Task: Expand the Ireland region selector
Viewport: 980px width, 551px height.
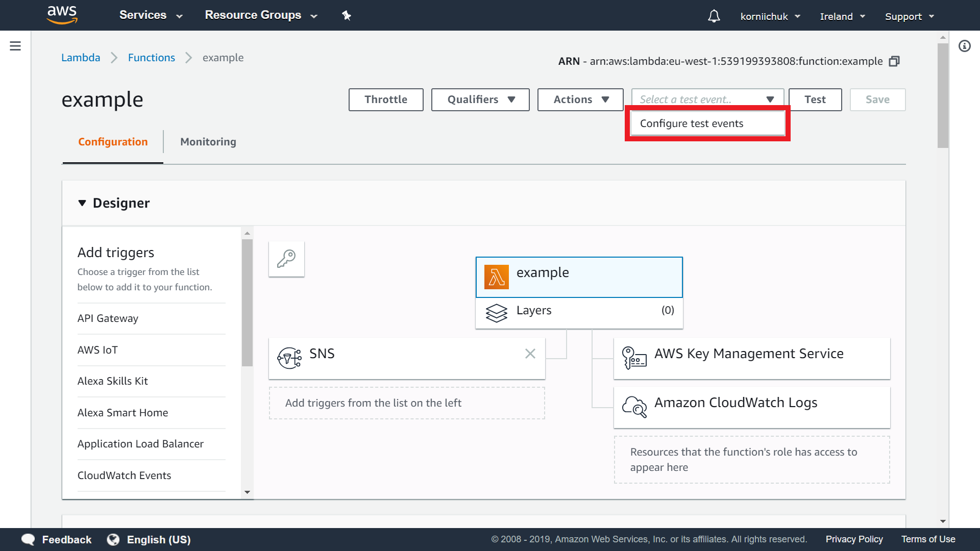Action: coord(842,16)
